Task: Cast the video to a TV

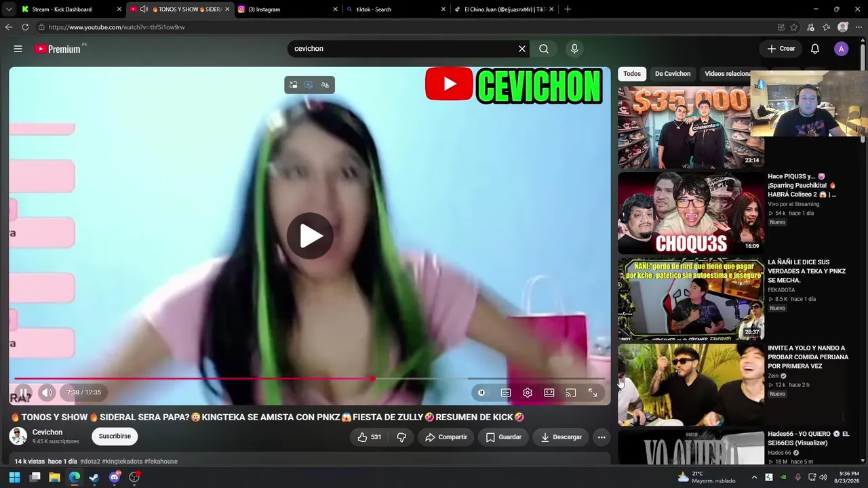Action: click(571, 392)
